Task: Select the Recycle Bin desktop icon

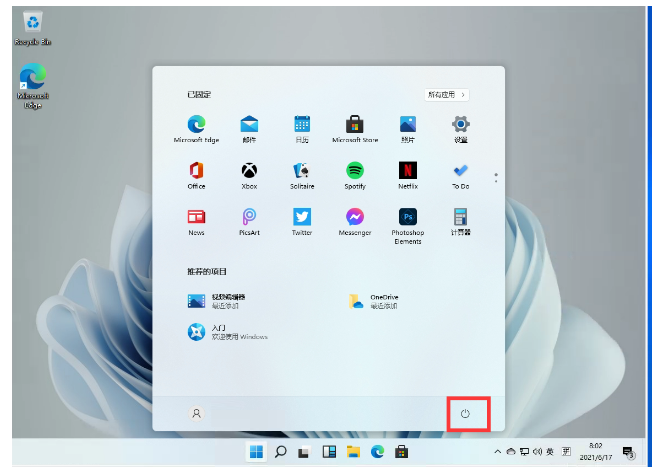Action: click(x=32, y=28)
